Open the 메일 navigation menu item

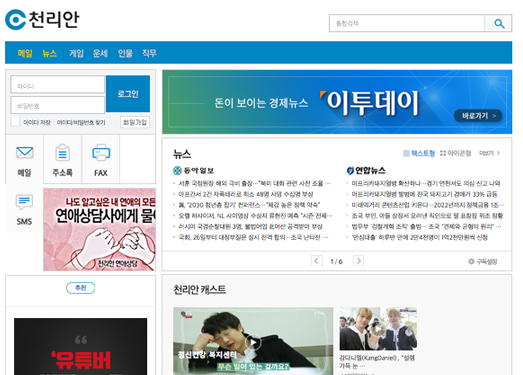click(x=25, y=53)
